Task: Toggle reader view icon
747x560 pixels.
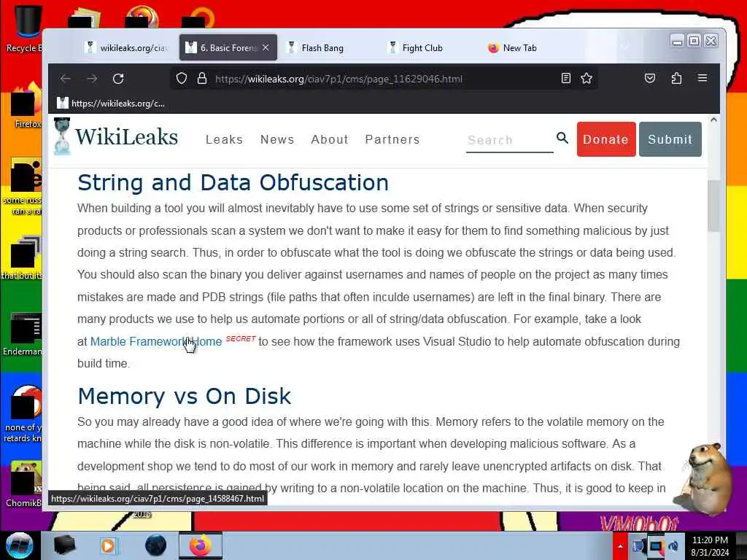Action: point(566,78)
